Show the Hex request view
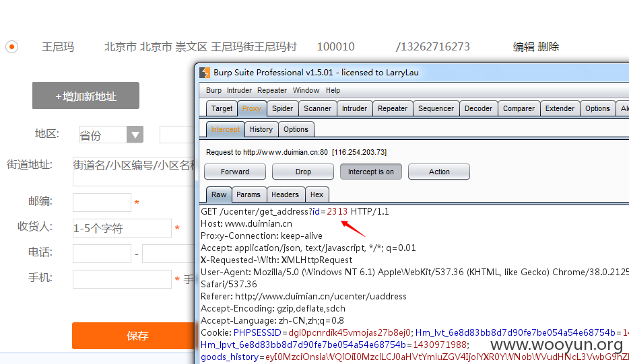 [x=317, y=194]
